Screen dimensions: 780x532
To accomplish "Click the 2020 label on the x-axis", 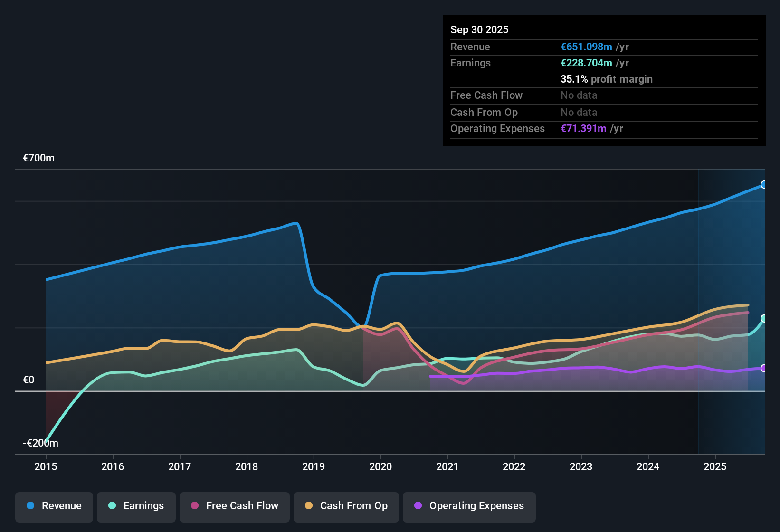I will tap(380, 467).
